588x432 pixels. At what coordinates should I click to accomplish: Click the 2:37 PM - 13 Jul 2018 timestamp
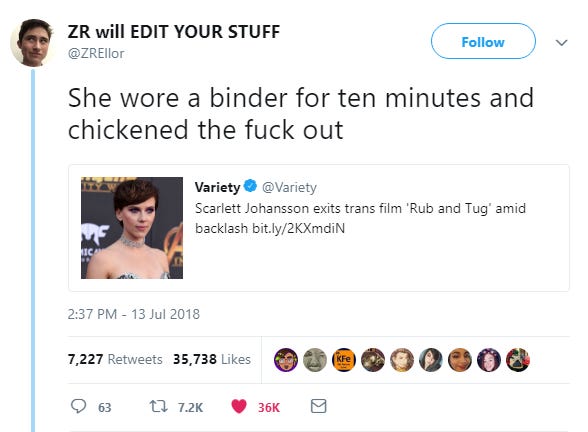(x=134, y=314)
